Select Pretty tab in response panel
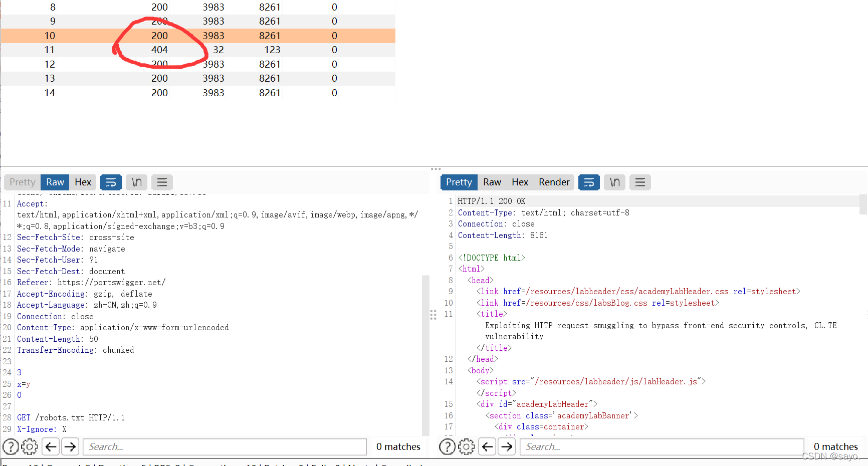This screenshot has height=466, width=868. click(x=459, y=182)
